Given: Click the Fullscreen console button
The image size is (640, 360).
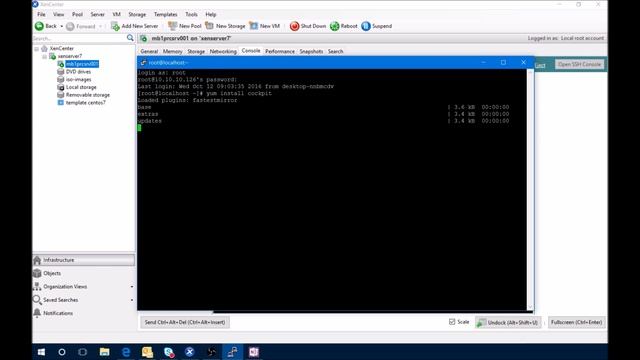Looking at the screenshot, I should click(576, 322).
